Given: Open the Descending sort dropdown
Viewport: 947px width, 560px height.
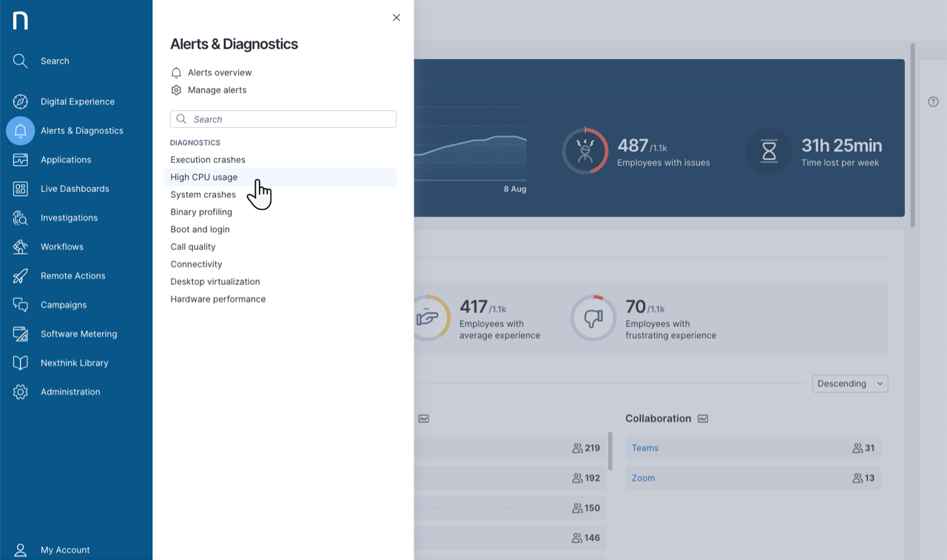Looking at the screenshot, I should (849, 383).
